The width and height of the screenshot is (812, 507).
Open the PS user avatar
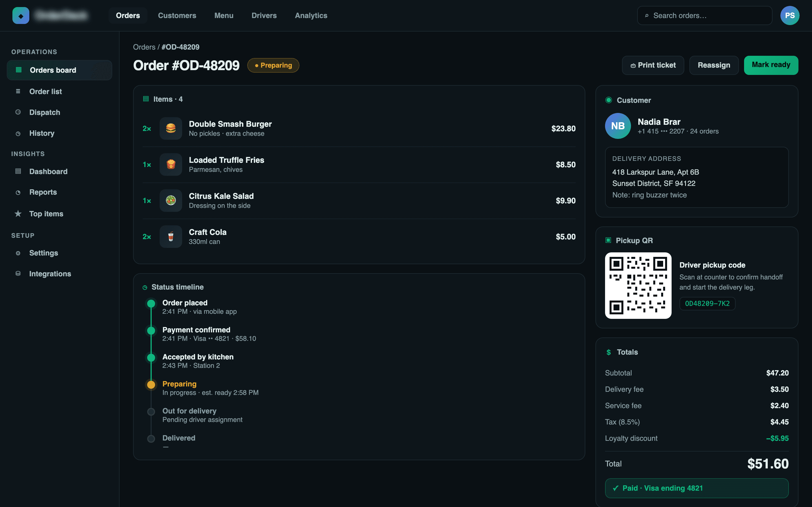tap(789, 15)
